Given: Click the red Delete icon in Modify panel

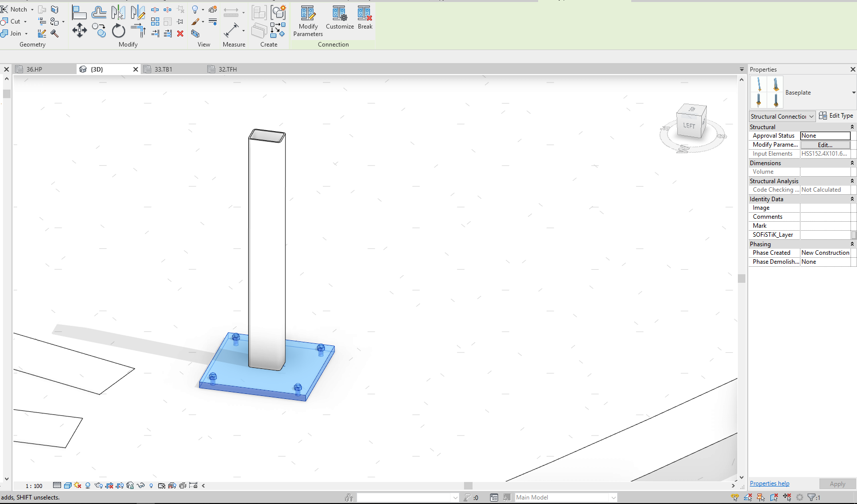Looking at the screenshot, I should (180, 34).
